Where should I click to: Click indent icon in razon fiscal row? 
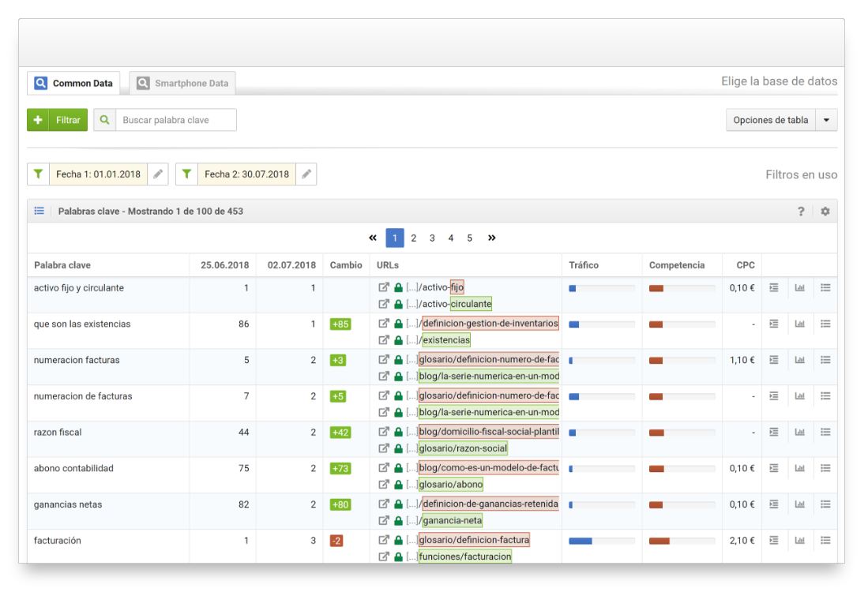(775, 432)
